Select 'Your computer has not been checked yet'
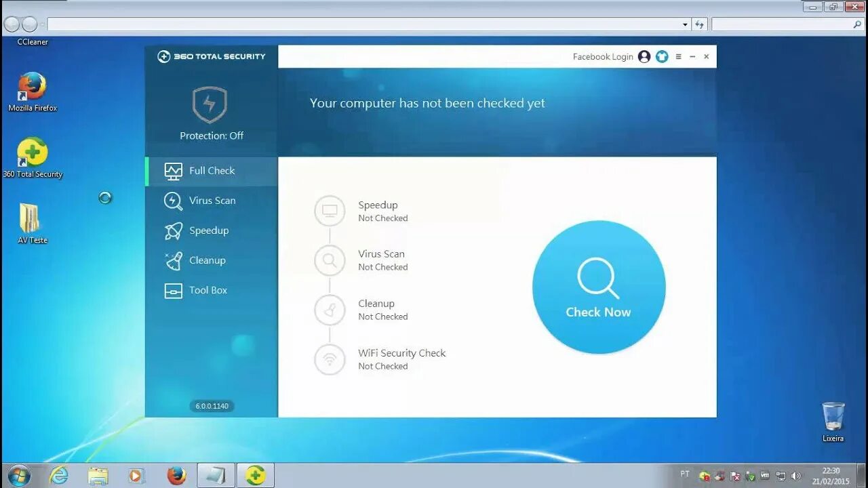 click(427, 103)
